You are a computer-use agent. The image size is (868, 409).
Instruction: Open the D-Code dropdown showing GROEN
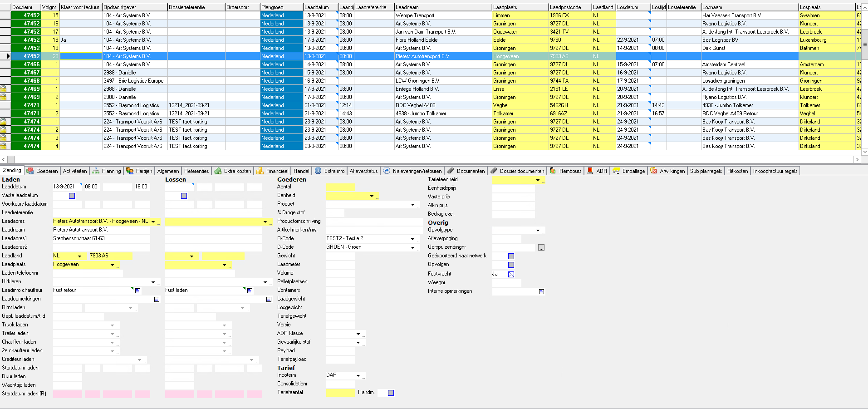[412, 247]
